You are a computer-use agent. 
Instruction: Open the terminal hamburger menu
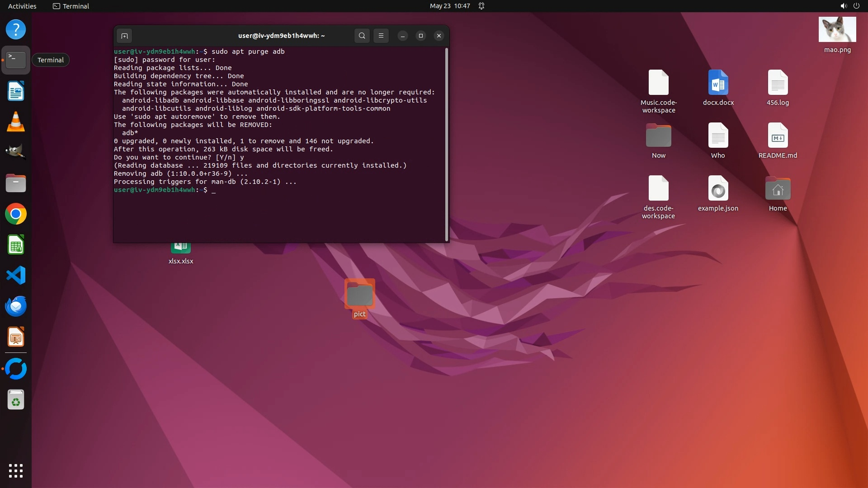pos(381,36)
